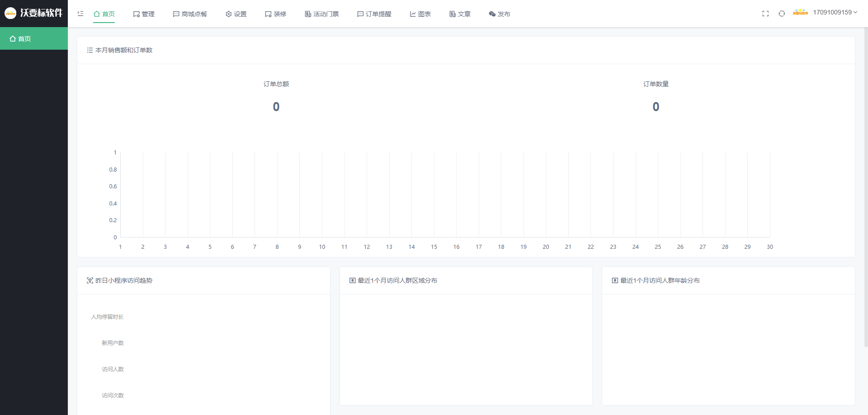The height and width of the screenshot is (415, 868).
Task: Click the message icon beside 订单提醒
Action: pos(360,14)
